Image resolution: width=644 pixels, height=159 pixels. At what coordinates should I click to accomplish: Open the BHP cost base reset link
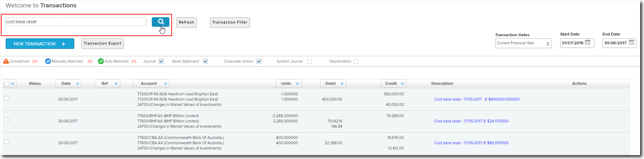click(x=471, y=121)
